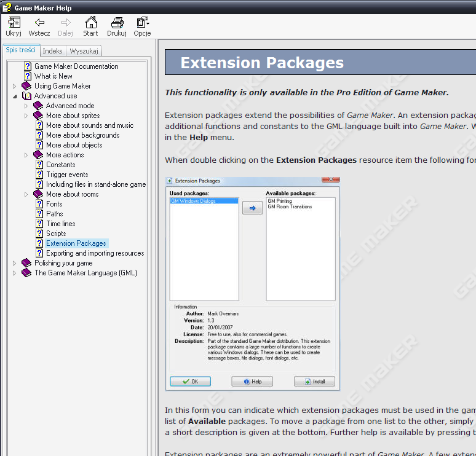Expand the More about sprites node

[x=26, y=116]
